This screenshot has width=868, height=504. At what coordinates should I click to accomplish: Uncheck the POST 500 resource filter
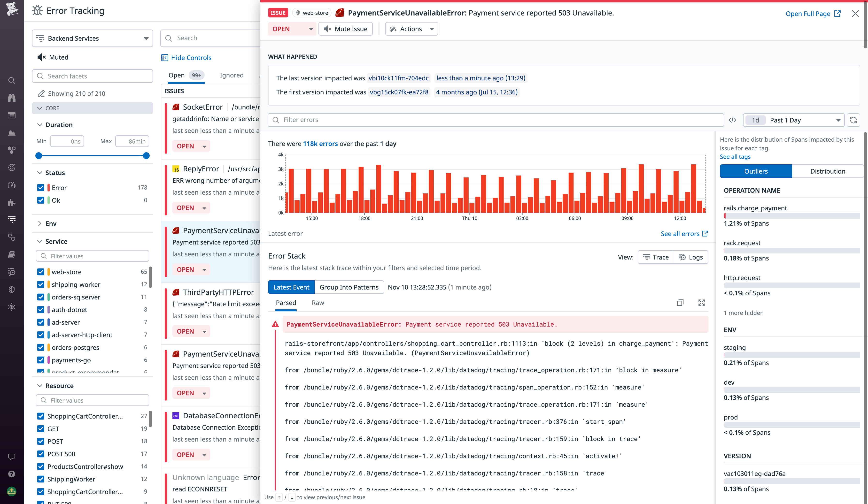click(41, 454)
